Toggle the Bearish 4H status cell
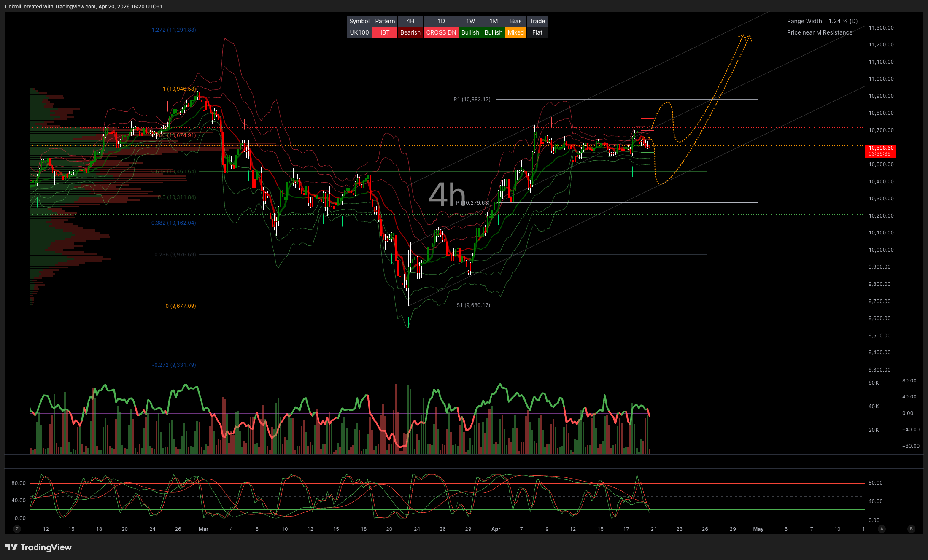Screen dimensions: 928x560 tap(410, 32)
